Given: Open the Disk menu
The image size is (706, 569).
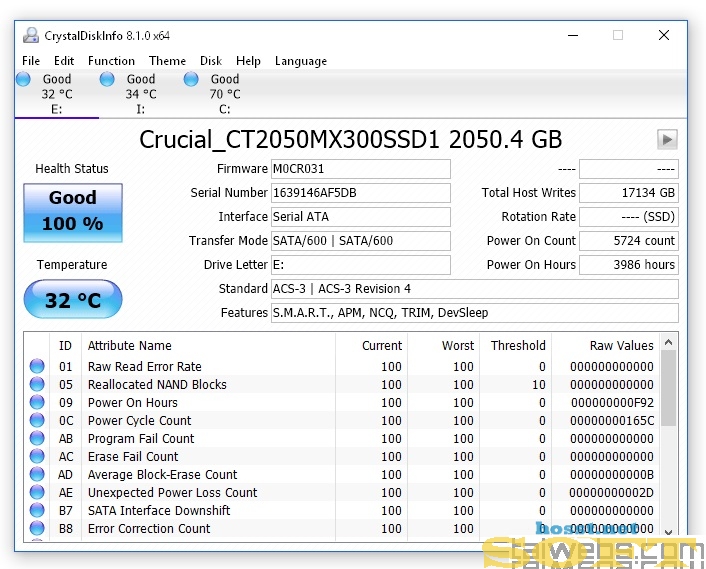Looking at the screenshot, I should [x=211, y=61].
